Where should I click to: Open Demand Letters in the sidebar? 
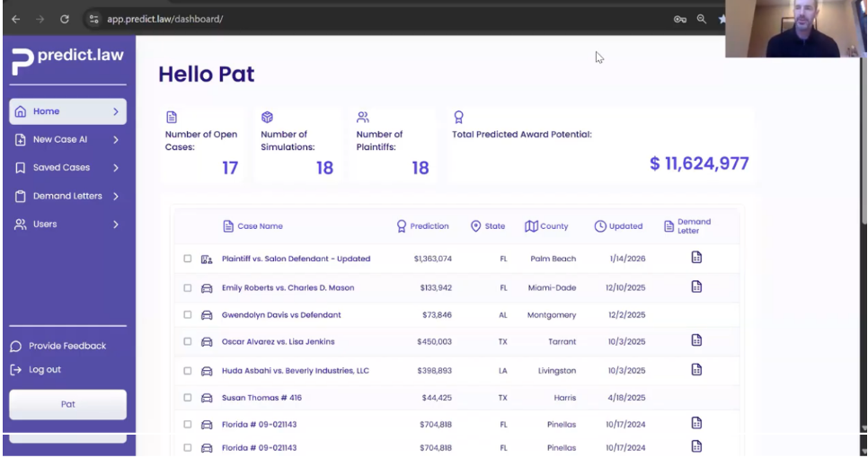(67, 196)
